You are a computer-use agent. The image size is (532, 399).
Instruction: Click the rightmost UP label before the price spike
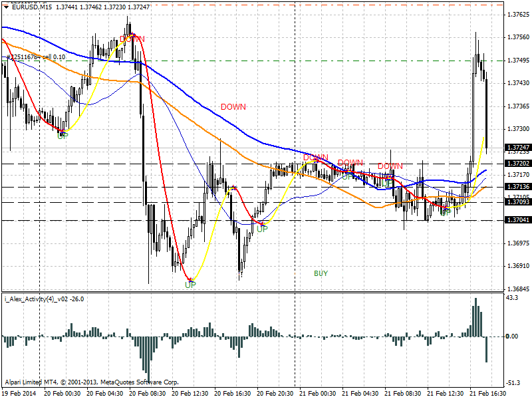click(446, 212)
